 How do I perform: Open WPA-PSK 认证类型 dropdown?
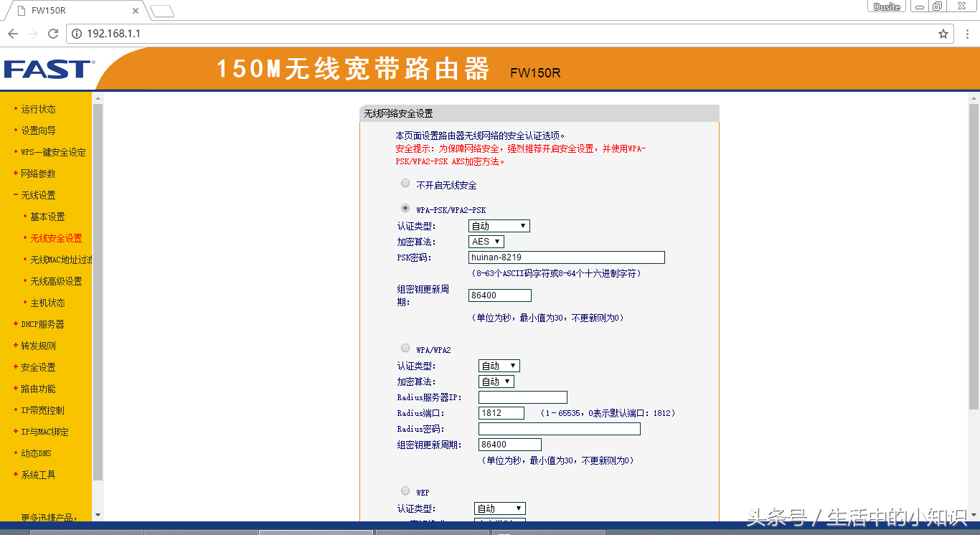tap(499, 226)
